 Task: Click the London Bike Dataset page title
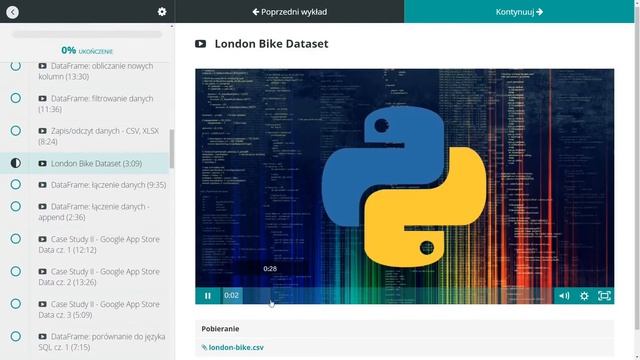[x=271, y=44]
